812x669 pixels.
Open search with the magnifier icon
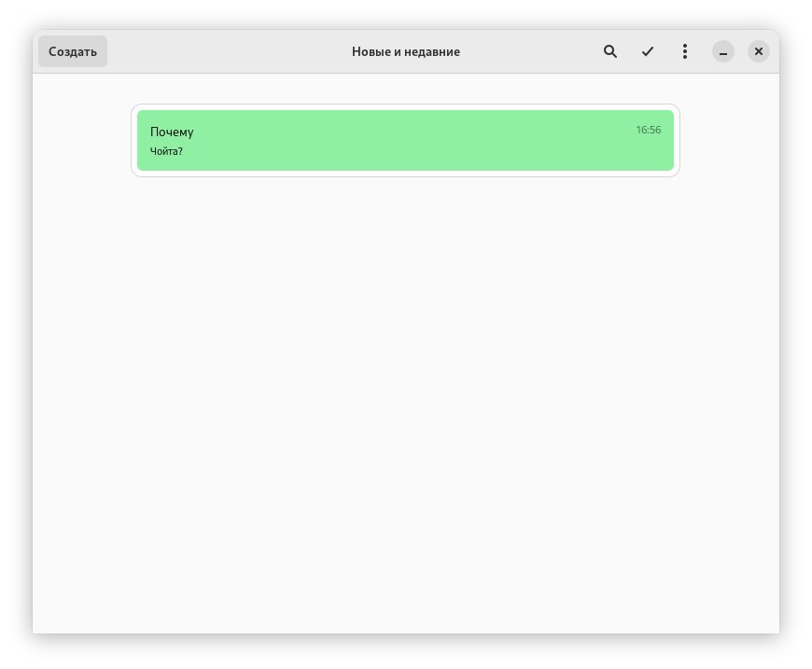tap(610, 51)
